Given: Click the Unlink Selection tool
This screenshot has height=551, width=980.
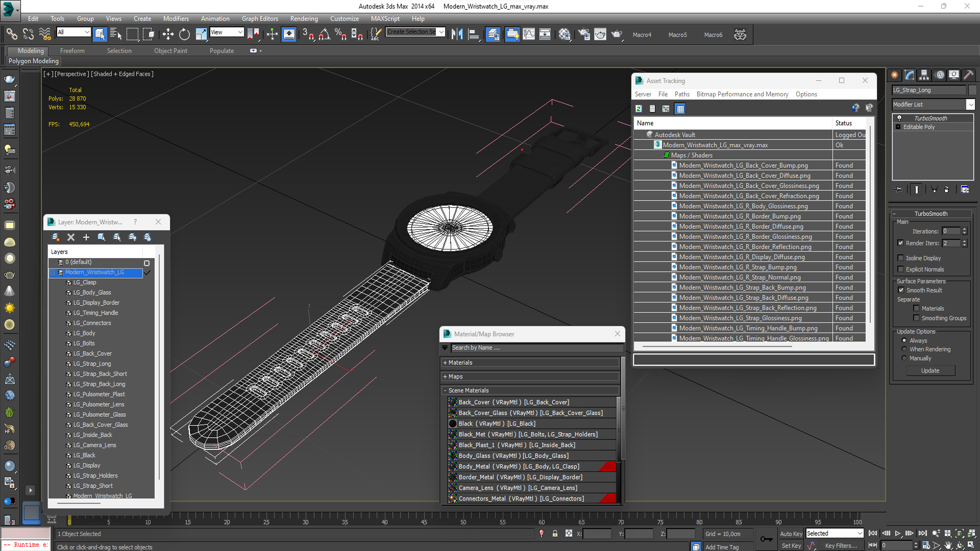Looking at the screenshot, I should tap(28, 34).
